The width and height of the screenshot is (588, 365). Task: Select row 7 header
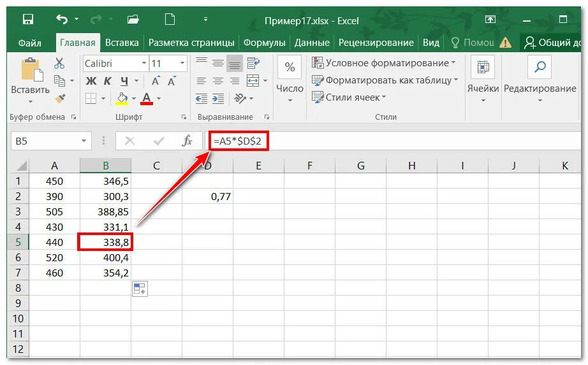(18, 273)
